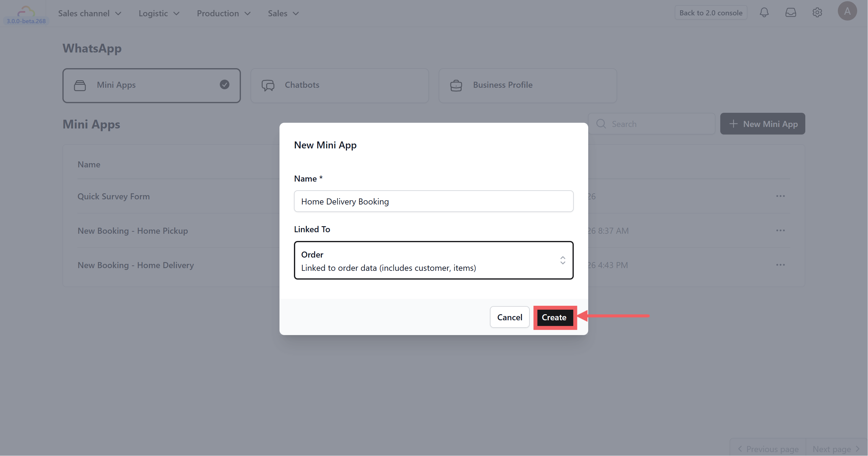Switch to the Business Profile tab
The image size is (868, 456).
(528, 86)
